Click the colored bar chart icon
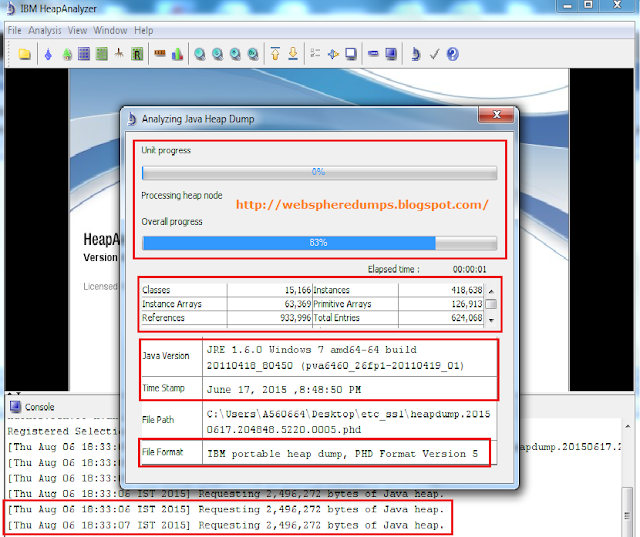 [177, 54]
